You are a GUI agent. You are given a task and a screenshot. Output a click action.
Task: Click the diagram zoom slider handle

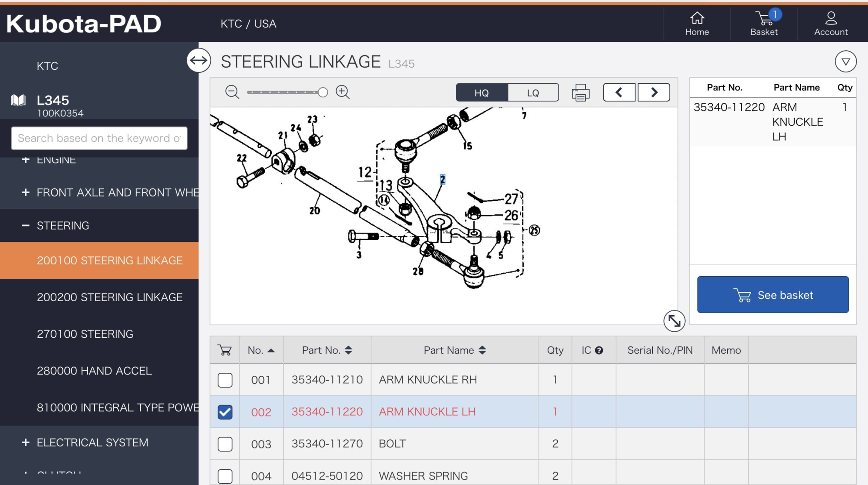[323, 92]
